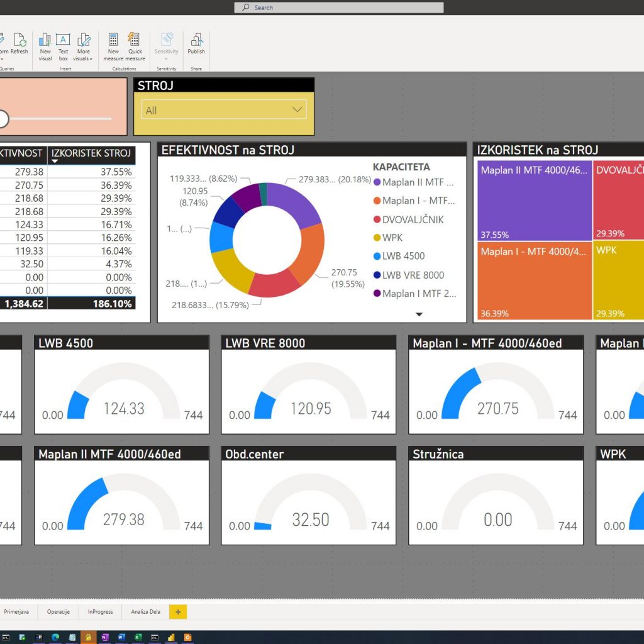Select LWB 4500 legend entry
This screenshot has height=644, width=644.
(x=399, y=256)
